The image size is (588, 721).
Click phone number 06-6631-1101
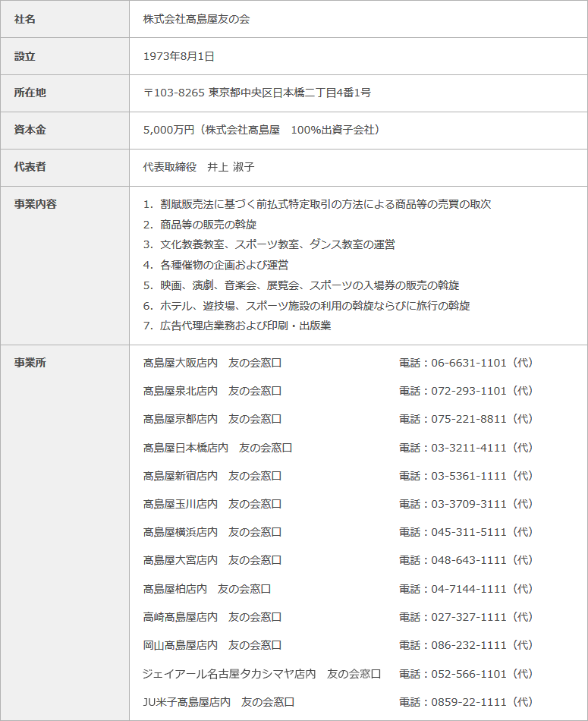[x=468, y=364]
